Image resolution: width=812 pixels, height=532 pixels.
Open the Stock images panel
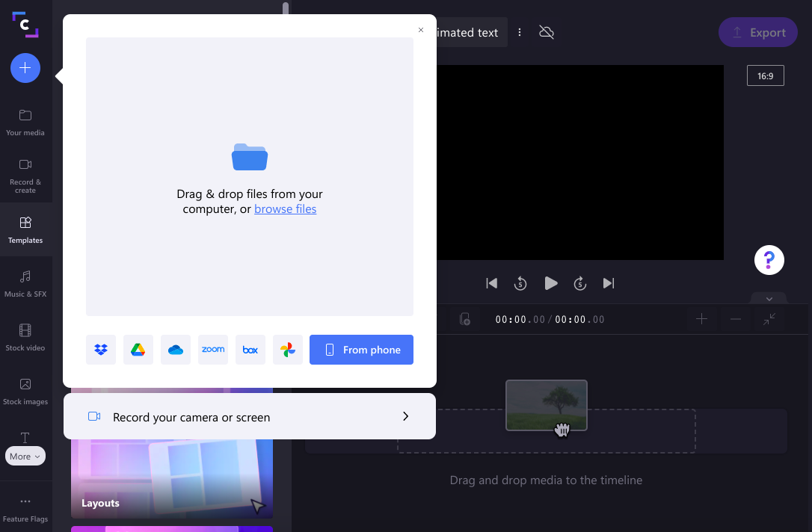25,391
